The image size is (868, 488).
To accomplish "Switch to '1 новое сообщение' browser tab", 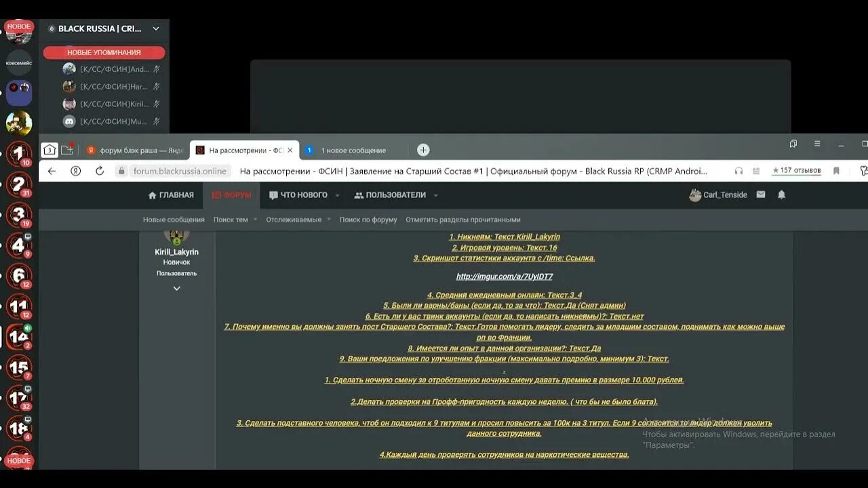I will click(x=353, y=150).
